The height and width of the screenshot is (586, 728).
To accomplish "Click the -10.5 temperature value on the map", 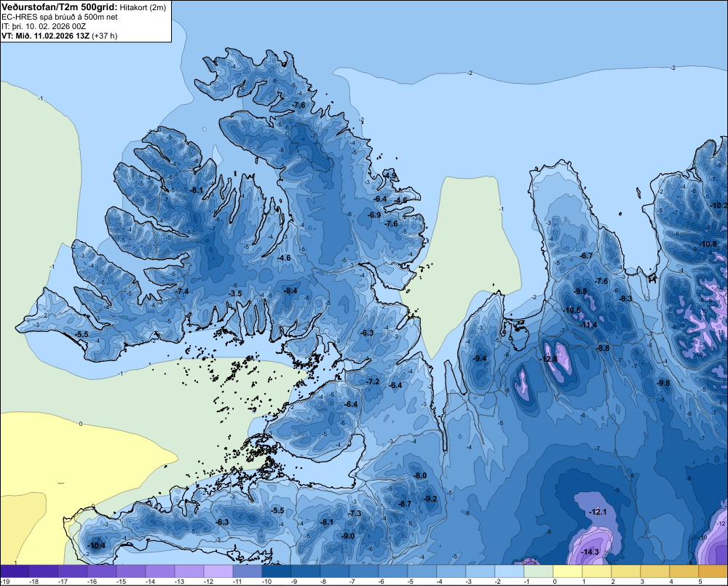I will [572, 311].
